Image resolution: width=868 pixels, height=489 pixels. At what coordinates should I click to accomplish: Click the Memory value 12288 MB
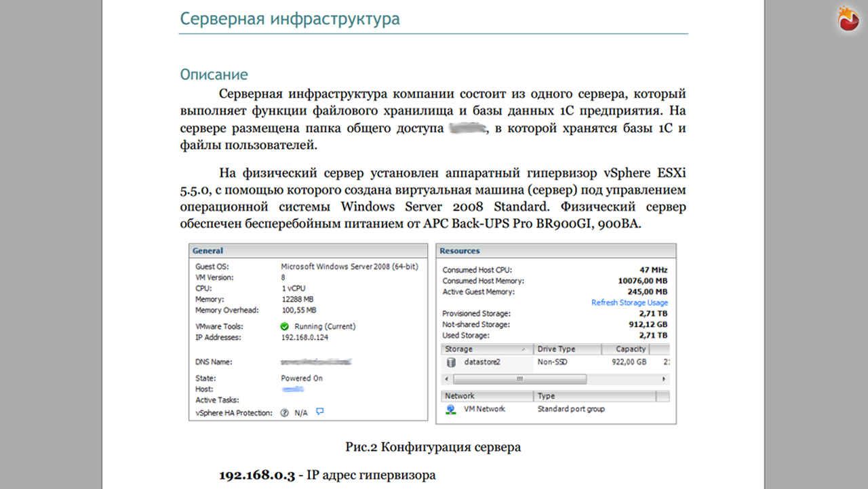click(x=297, y=299)
